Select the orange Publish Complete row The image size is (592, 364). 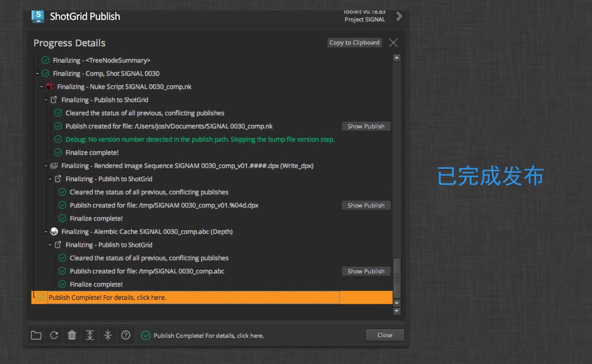coord(212,297)
